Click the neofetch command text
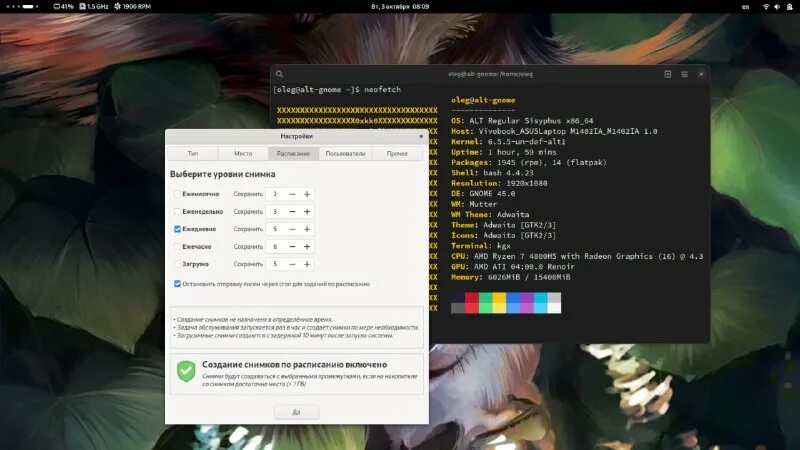 point(382,89)
